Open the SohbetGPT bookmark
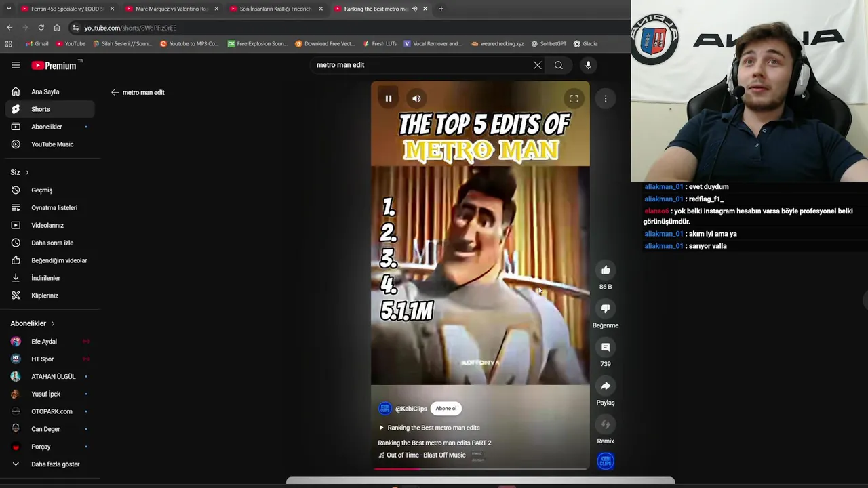 tap(548, 43)
